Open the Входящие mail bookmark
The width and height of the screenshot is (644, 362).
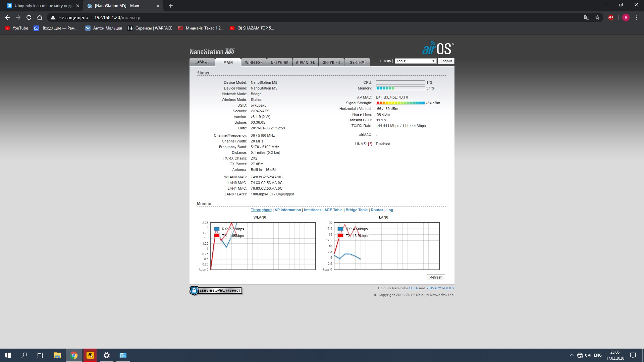coord(56,28)
